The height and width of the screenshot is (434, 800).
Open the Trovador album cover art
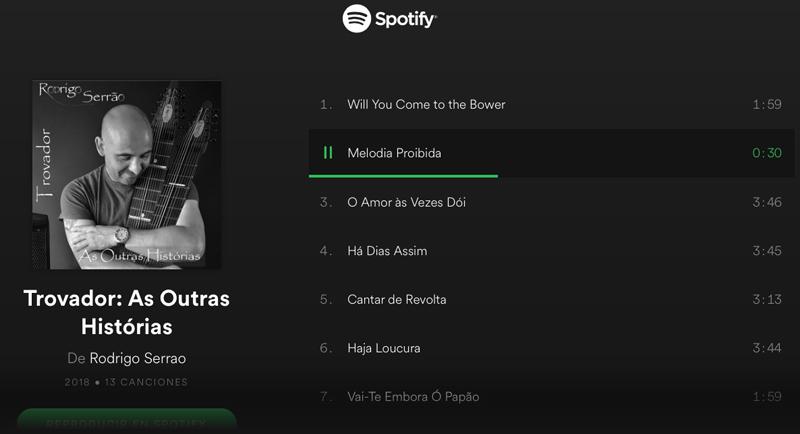(x=127, y=174)
